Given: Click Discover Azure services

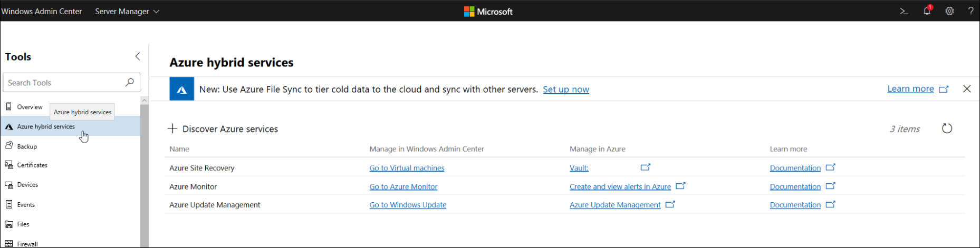Looking at the screenshot, I should pos(223,129).
